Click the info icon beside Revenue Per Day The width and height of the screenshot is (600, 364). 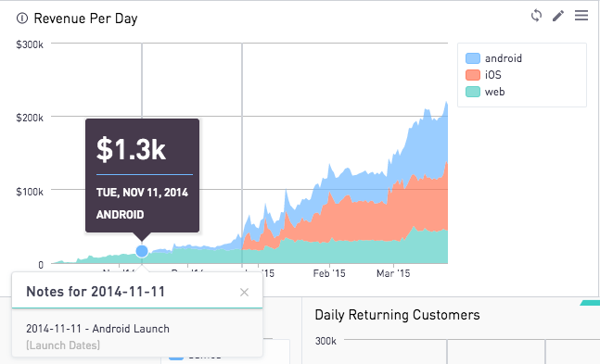point(22,18)
